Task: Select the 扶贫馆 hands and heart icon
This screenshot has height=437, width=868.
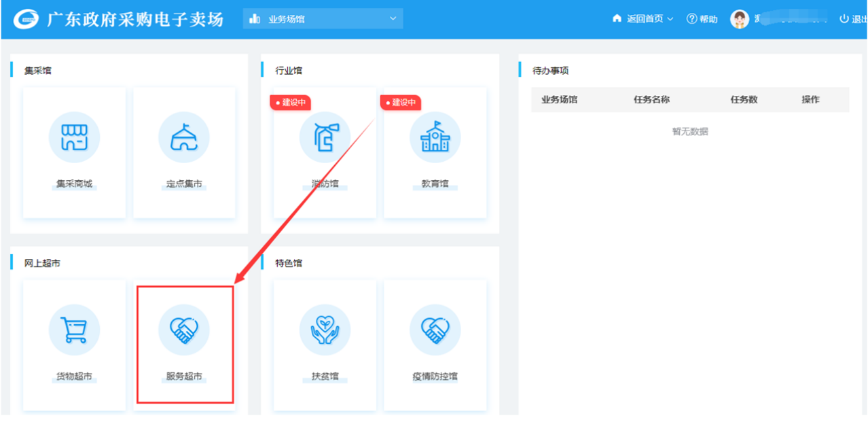Action: pyautogui.click(x=325, y=330)
